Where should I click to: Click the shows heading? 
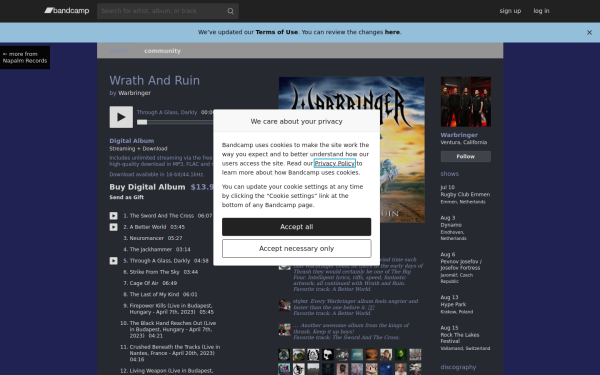pyautogui.click(x=449, y=174)
